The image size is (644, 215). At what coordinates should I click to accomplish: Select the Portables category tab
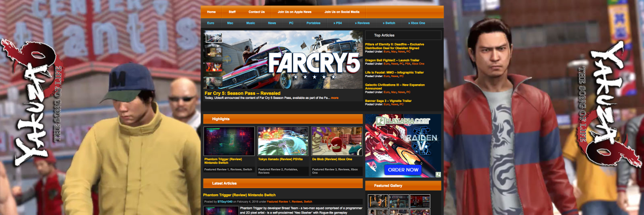pos(313,23)
